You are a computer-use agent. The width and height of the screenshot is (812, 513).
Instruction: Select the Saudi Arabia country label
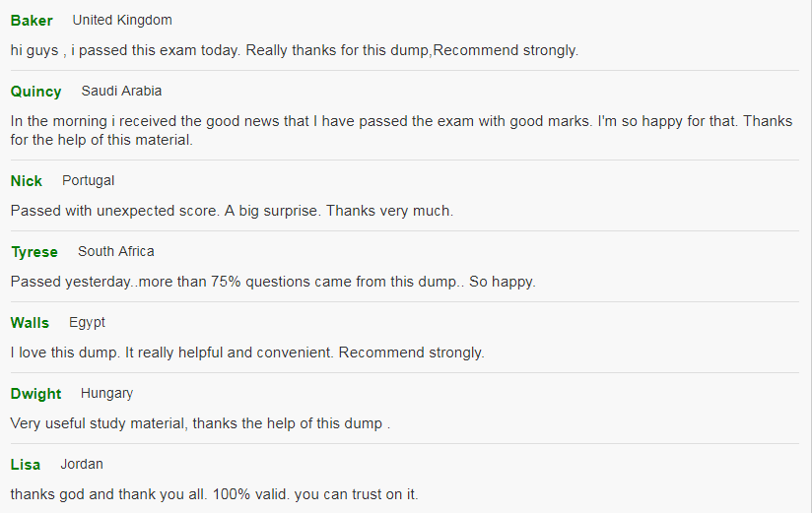[121, 91]
